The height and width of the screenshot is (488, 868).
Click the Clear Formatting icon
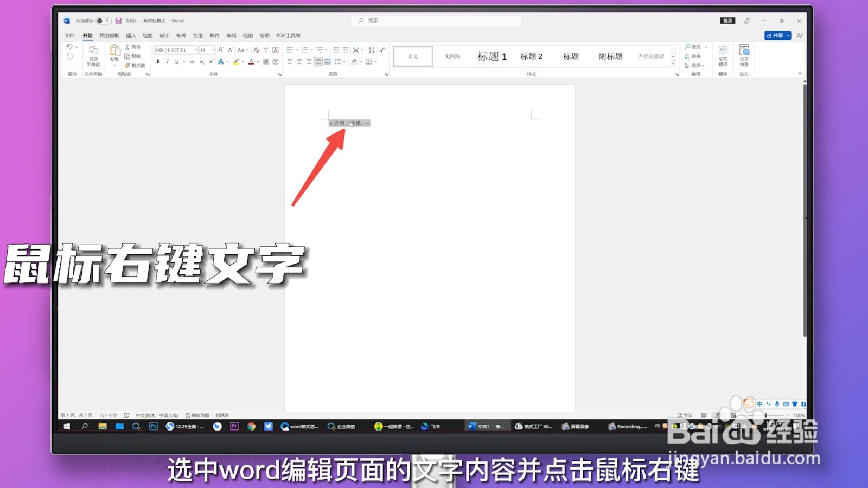click(256, 49)
